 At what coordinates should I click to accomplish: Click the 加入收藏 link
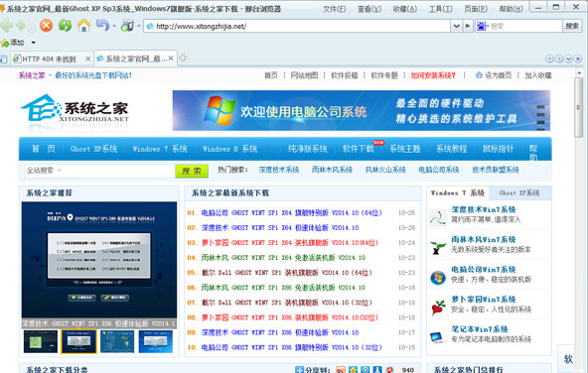(538, 75)
